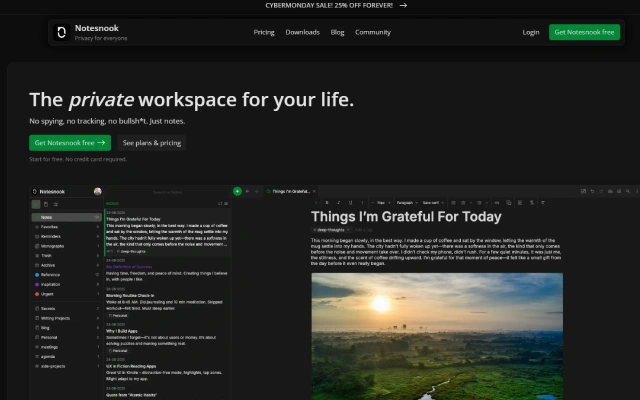Viewport: 640px width, 400px height.
Task: Select Archive in the app sidebar
Action: click(66, 265)
